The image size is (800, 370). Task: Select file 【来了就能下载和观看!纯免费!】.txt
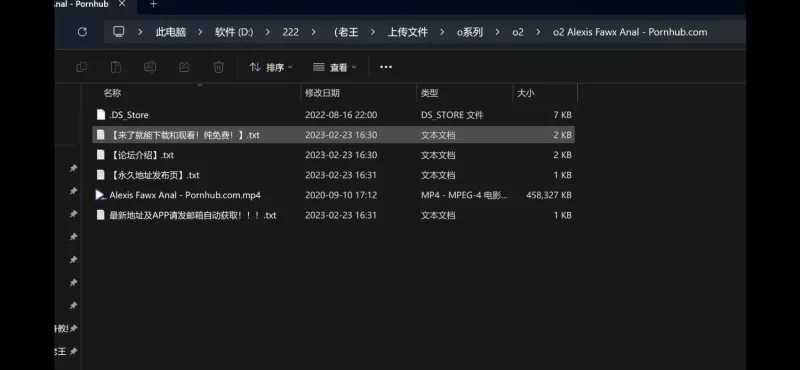point(184,135)
